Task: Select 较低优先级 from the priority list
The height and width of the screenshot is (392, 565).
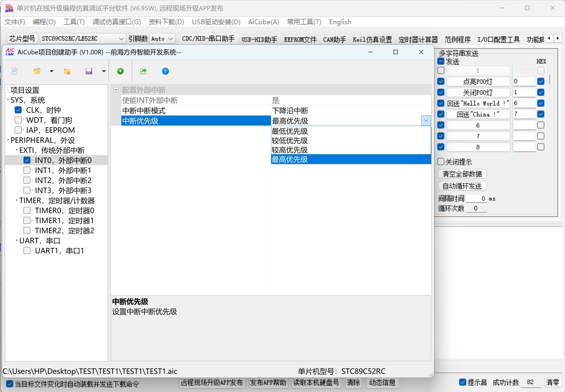Action: (x=351, y=140)
